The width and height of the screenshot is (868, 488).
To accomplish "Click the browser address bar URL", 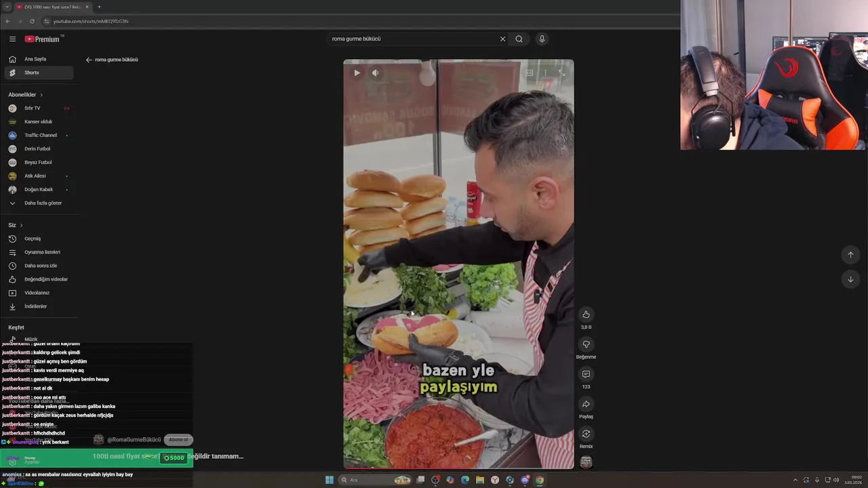I will [91, 21].
